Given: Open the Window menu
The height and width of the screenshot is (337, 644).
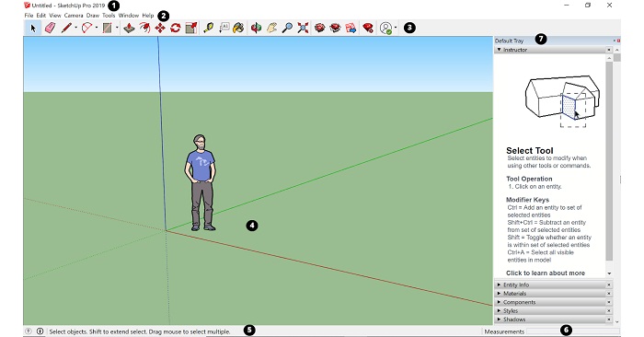Looking at the screenshot, I should [x=129, y=16].
